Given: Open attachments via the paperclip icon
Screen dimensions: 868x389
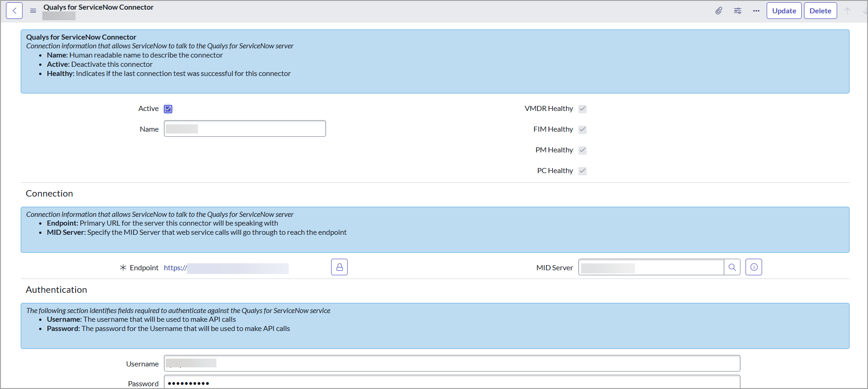Looking at the screenshot, I should [x=719, y=11].
